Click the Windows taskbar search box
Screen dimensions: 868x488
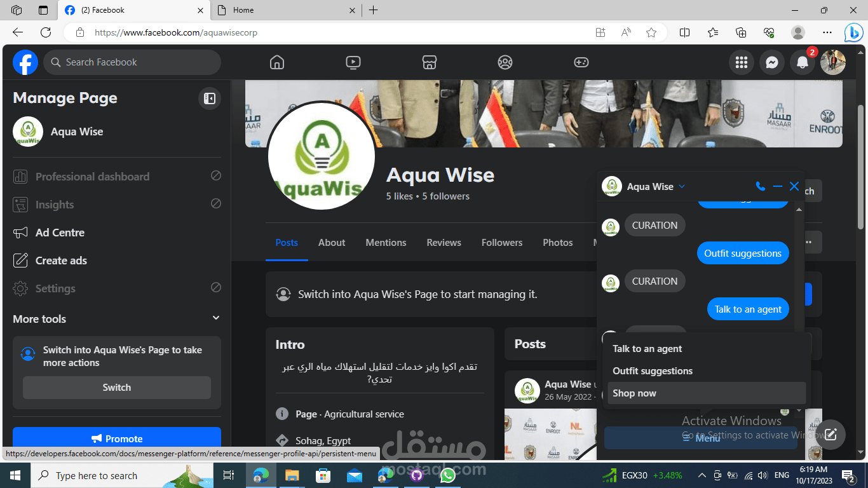click(121, 475)
